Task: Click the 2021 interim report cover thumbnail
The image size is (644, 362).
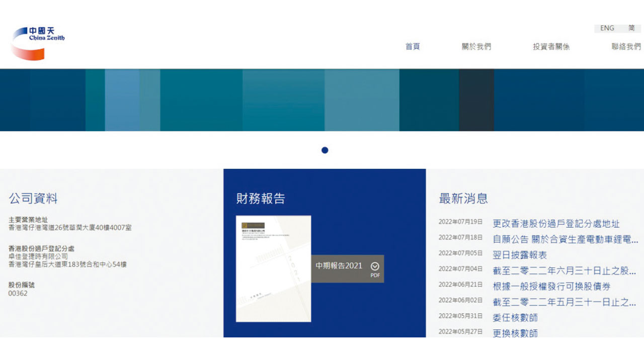Action: (273, 269)
